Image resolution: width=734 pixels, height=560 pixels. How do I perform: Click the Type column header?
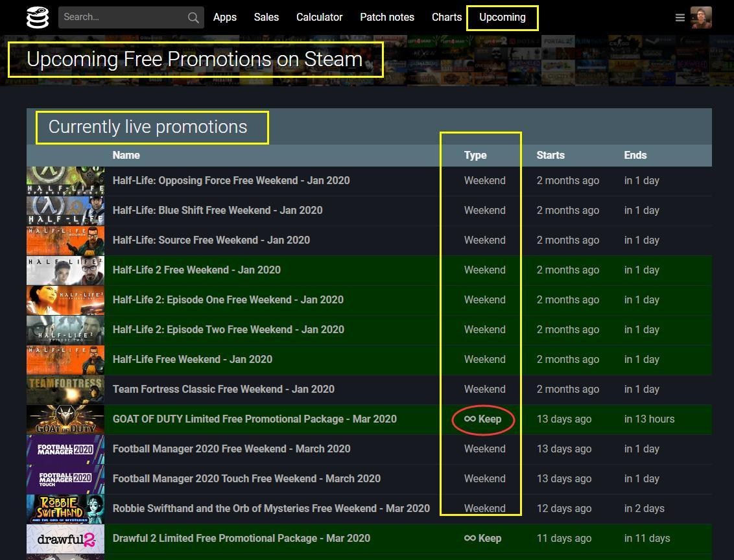[475, 156]
